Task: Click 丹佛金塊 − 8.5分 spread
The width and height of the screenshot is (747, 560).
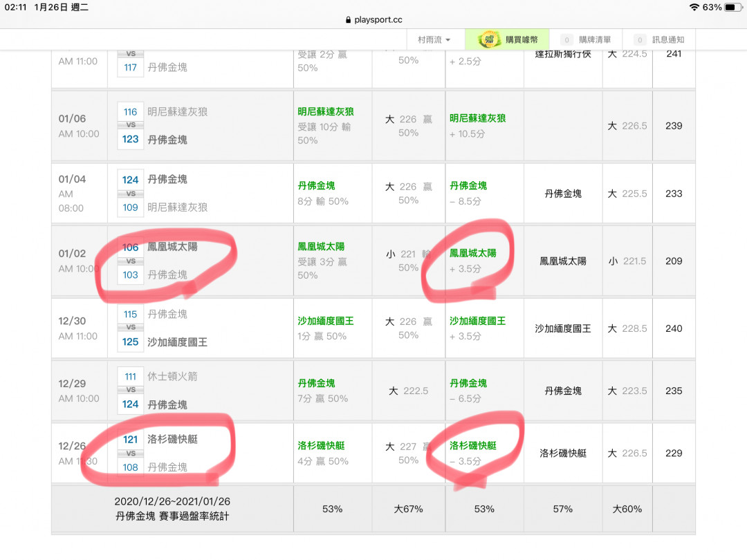Action: [468, 194]
